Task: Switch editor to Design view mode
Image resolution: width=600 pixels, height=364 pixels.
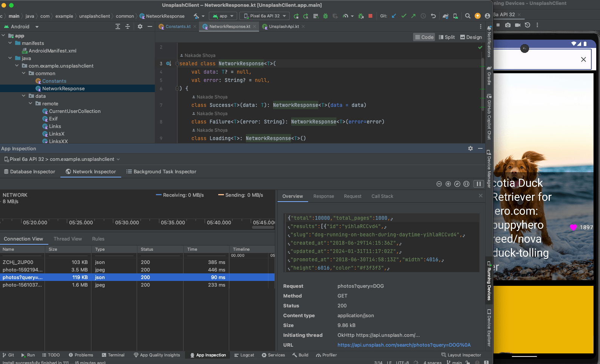Action: coord(471,37)
